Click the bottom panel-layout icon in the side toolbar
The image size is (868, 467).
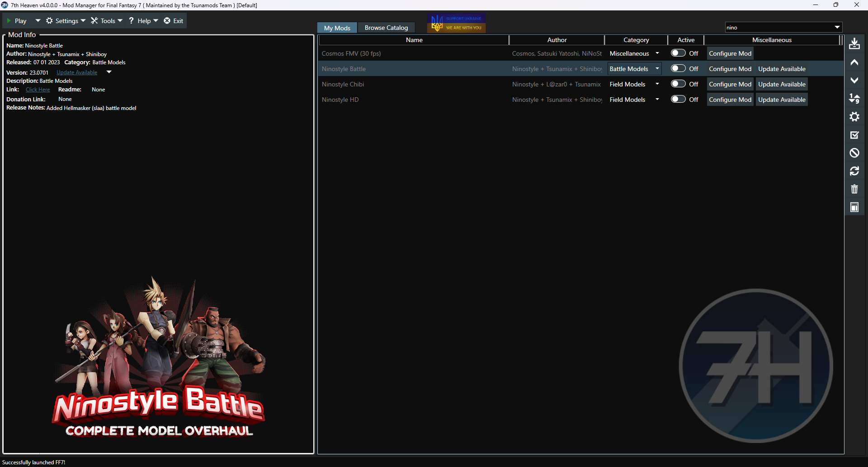click(854, 207)
